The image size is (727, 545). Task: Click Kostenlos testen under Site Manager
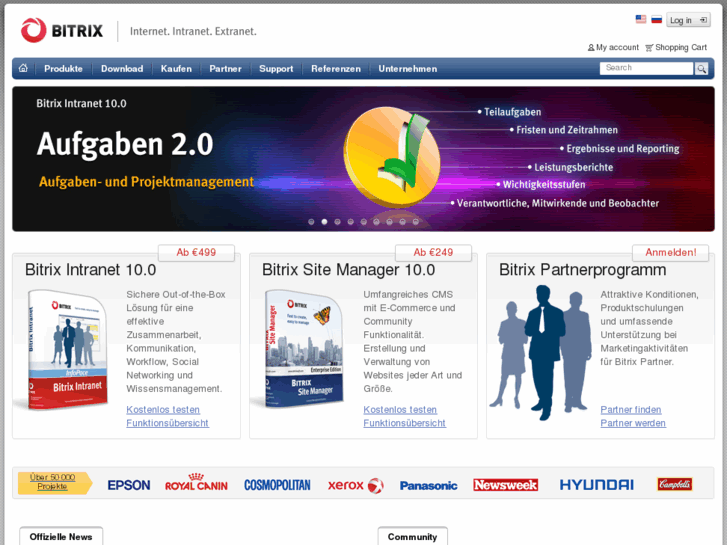(400, 410)
